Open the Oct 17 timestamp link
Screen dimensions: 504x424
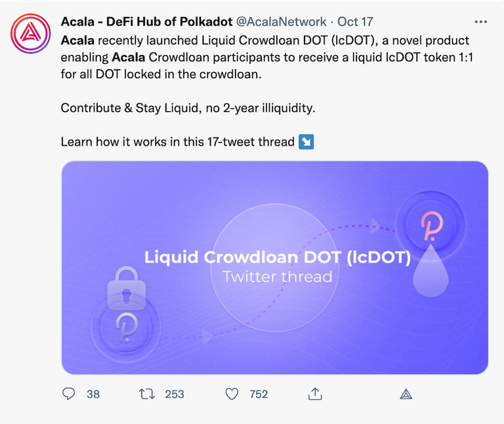355,22
